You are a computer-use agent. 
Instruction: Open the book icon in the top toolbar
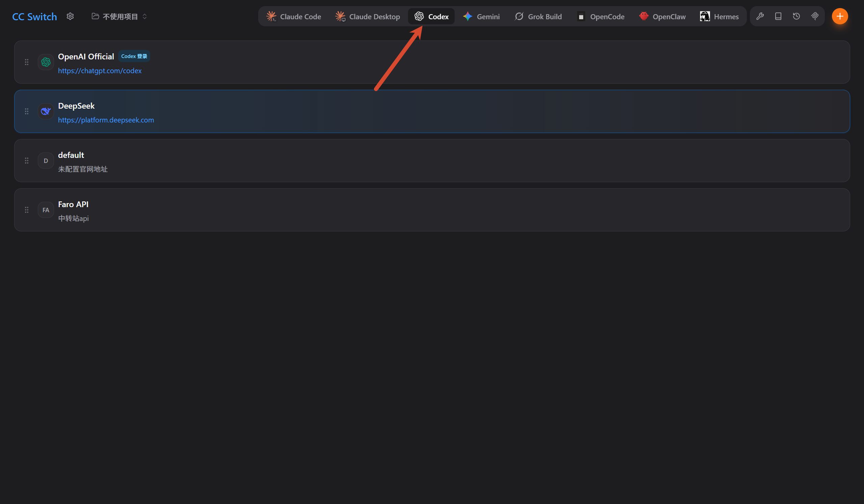click(778, 16)
